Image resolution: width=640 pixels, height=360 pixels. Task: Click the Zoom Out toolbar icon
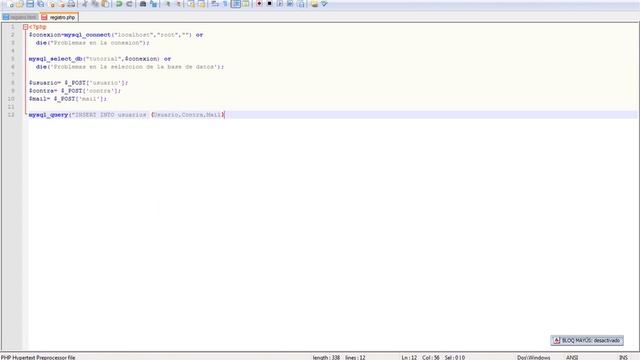click(178, 4)
